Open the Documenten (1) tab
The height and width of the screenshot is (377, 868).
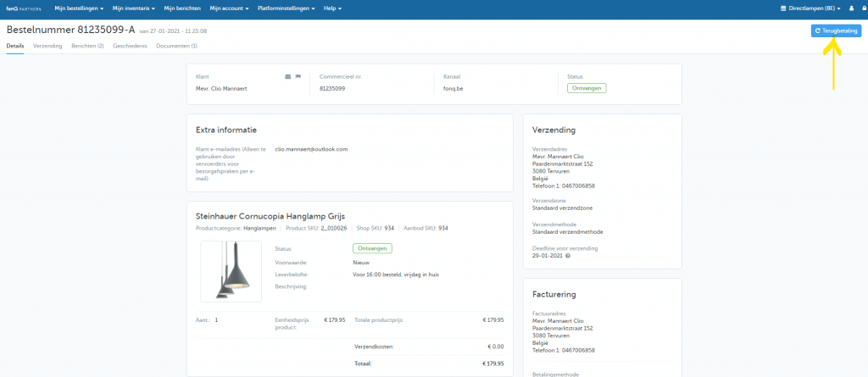pos(177,46)
